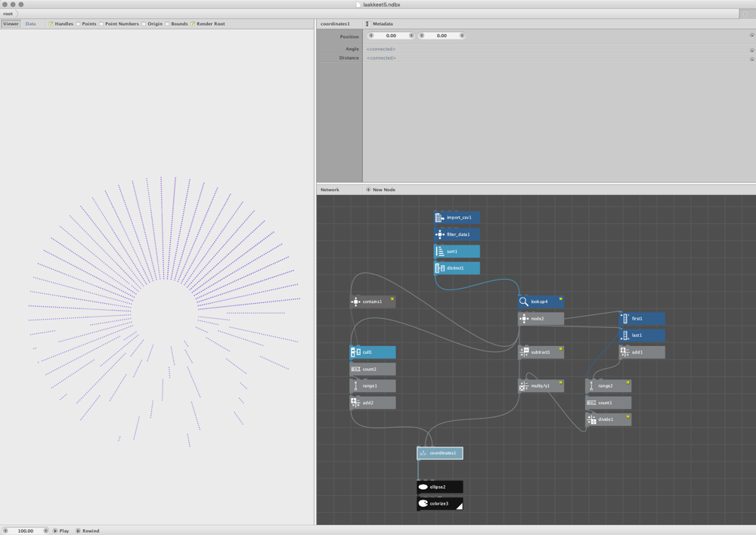Image resolution: width=756 pixels, height=535 pixels.
Task: Enable the Point Numbers checkbox
Action: (101, 23)
